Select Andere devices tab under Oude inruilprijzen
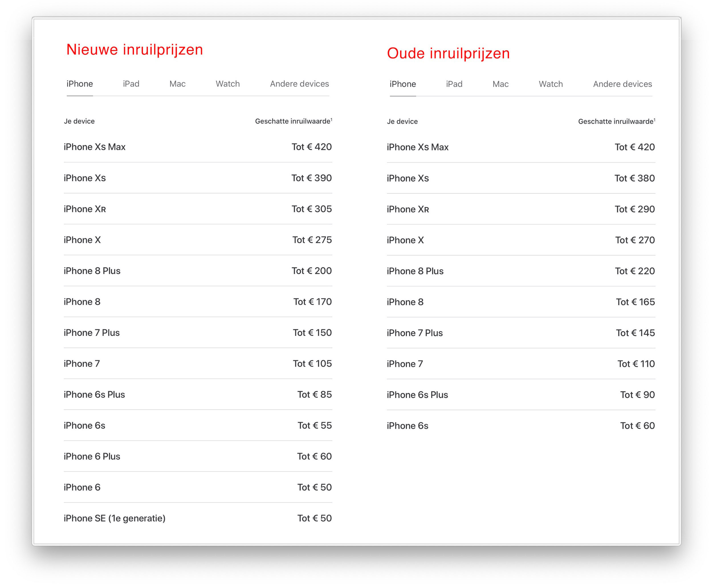Screen dimensions: 713x588 point(623,84)
